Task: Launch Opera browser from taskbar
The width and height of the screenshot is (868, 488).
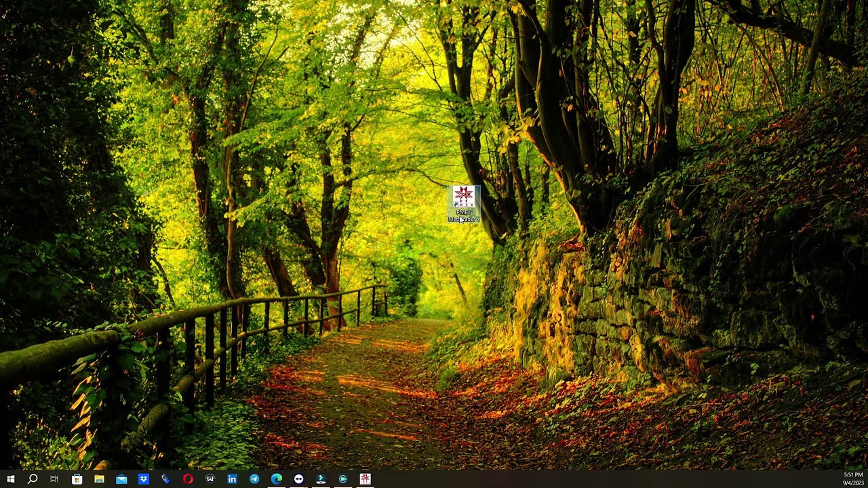Action: (188, 479)
